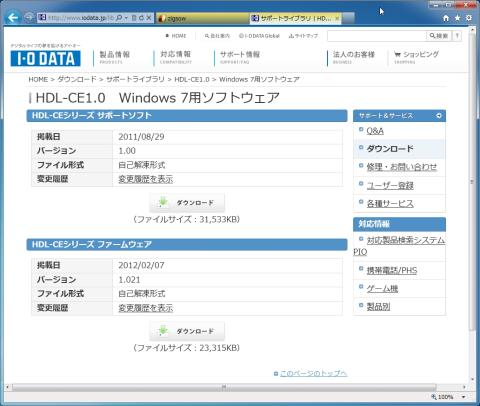Open the 各種サービス sidebar link
This screenshot has width=480, height=406.
click(x=390, y=203)
